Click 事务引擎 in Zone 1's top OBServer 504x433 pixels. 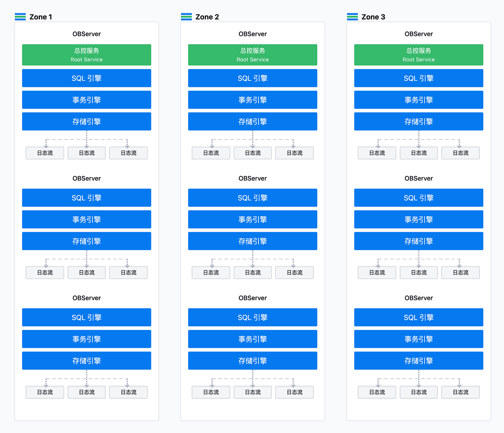(87, 100)
